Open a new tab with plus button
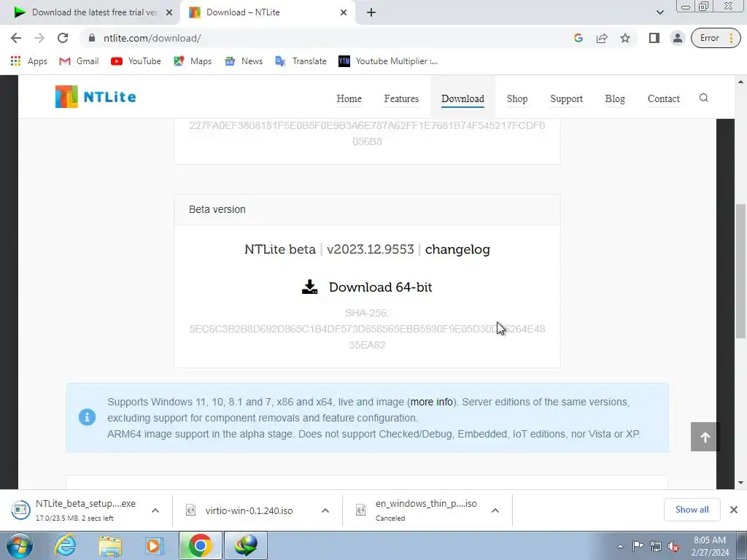Image resolution: width=747 pixels, height=560 pixels. tap(371, 12)
